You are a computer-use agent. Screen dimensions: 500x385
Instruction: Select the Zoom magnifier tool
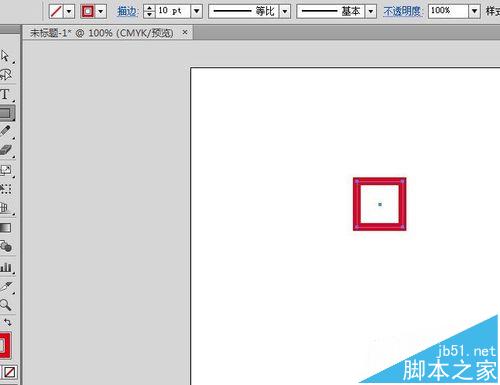pyautogui.click(x=5, y=305)
